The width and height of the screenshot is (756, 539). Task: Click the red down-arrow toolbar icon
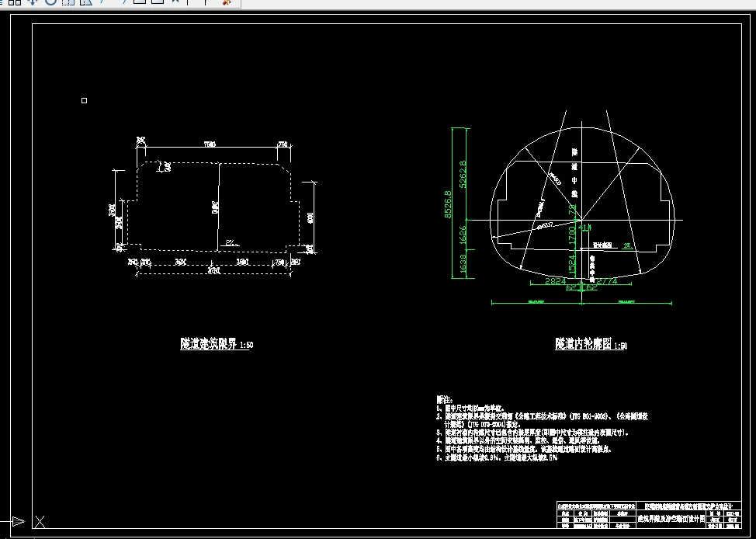pyautogui.click(x=33, y=5)
